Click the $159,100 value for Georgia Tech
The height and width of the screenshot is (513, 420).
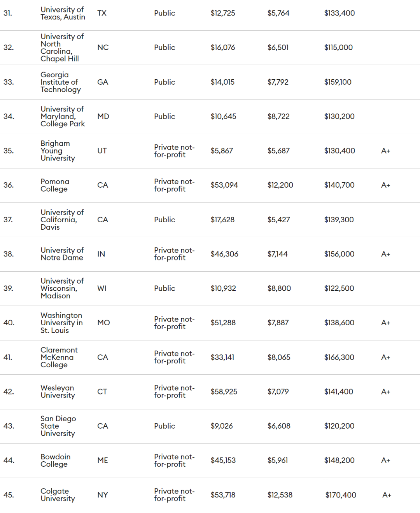coord(338,82)
